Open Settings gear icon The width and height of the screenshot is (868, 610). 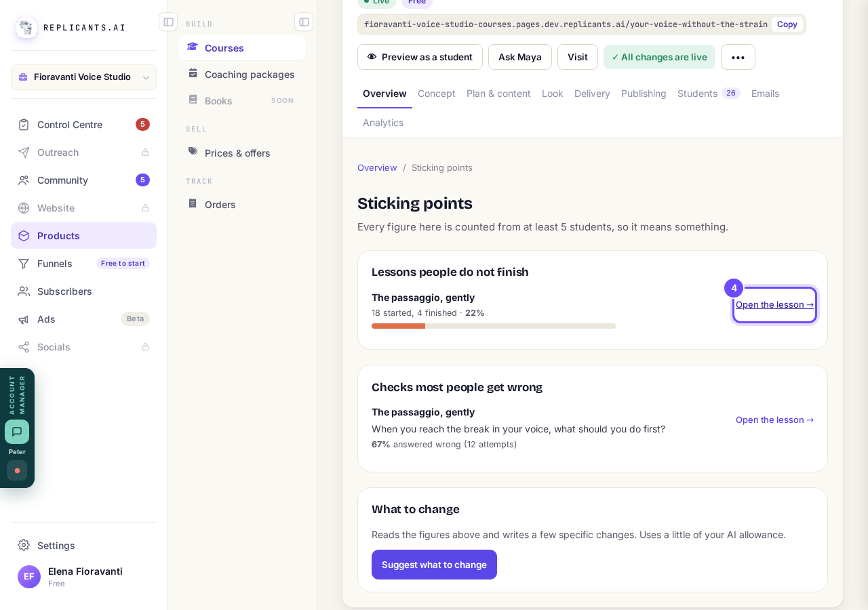24,545
